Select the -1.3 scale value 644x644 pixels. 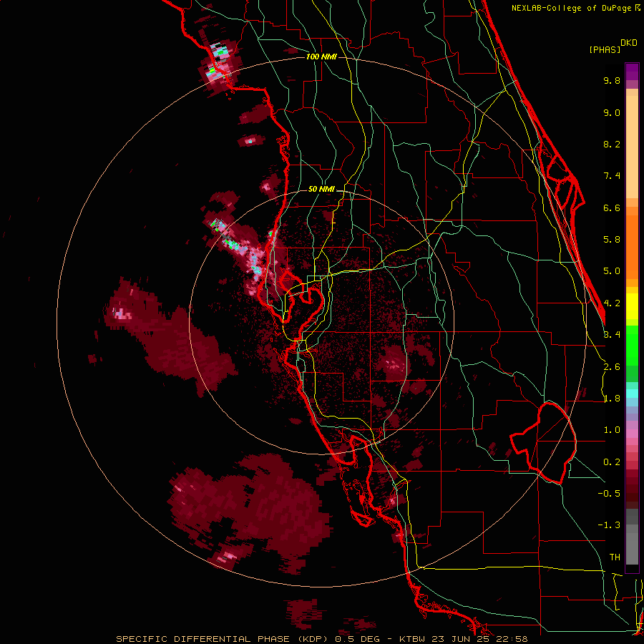tap(609, 525)
